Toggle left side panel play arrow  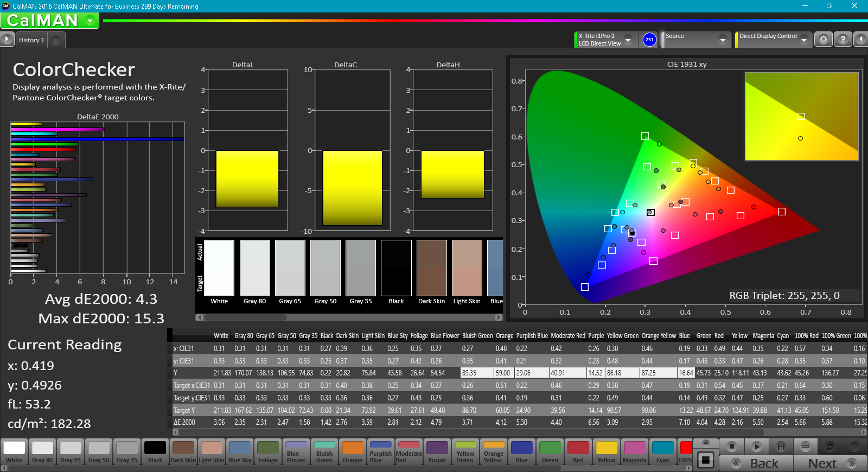tap(7, 39)
